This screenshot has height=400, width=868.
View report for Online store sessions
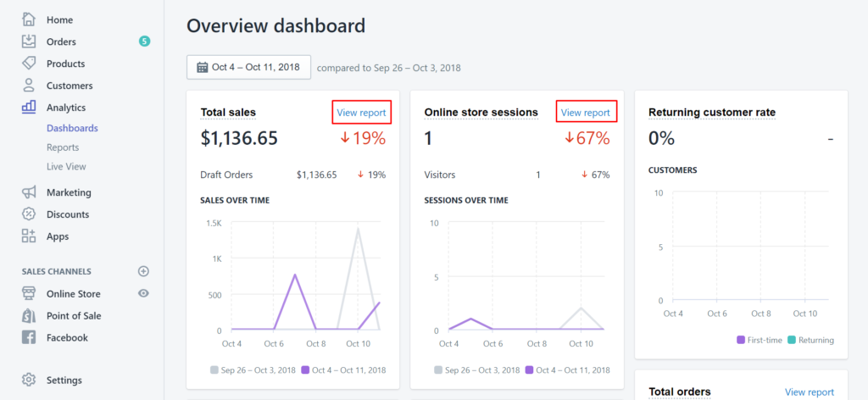(x=586, y=113)
